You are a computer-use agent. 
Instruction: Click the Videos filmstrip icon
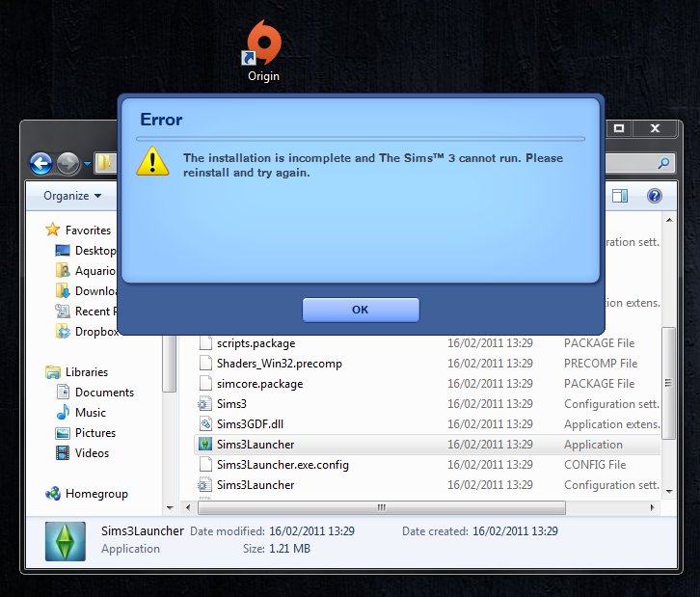coord(63,452)
